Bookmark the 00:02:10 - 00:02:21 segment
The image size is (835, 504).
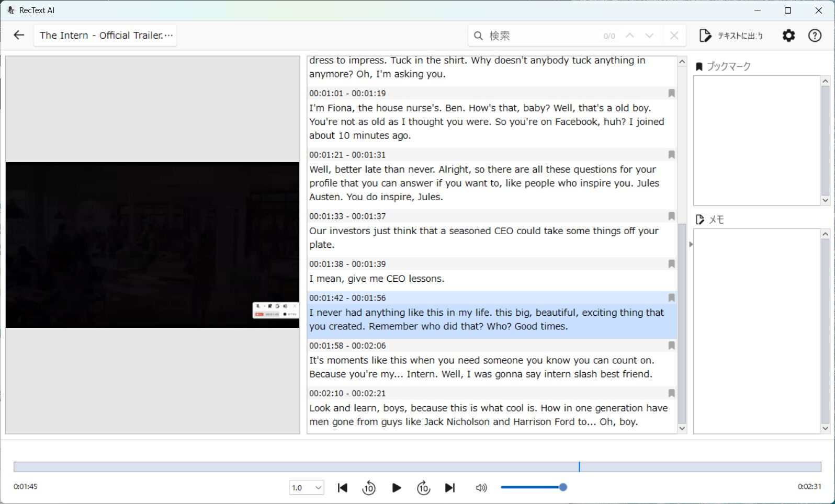[671, 393]
